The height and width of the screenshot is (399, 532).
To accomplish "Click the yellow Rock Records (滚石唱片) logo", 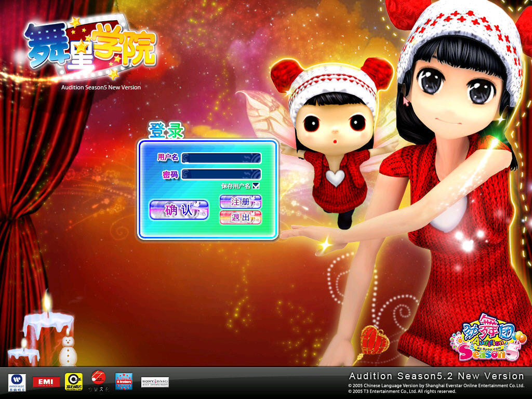I will click(74, 382).
